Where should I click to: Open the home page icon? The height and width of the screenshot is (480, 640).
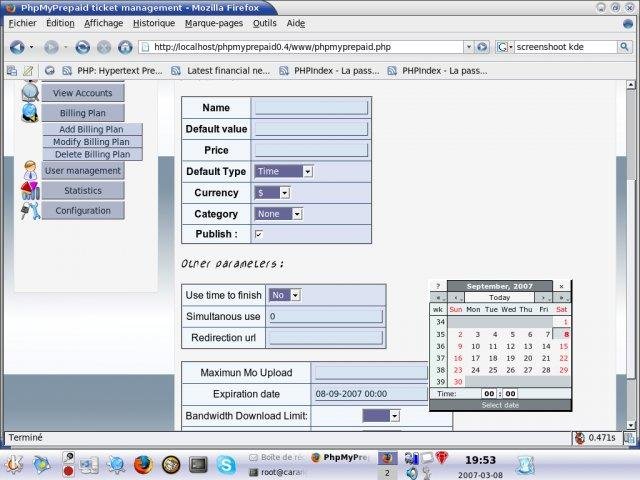[x=125, y=47]
